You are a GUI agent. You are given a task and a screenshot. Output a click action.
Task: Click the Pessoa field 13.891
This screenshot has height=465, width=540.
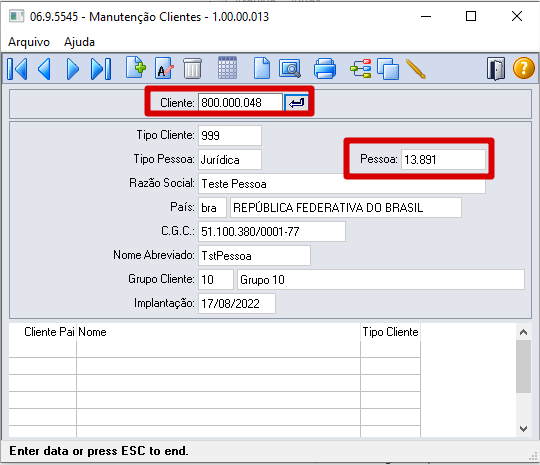point(443,159)
